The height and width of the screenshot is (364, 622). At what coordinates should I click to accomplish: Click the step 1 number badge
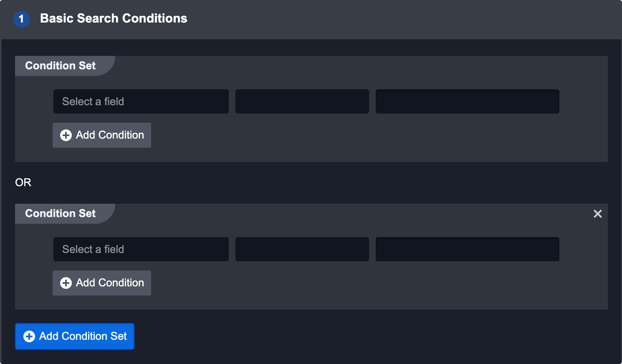pos(22,19)
